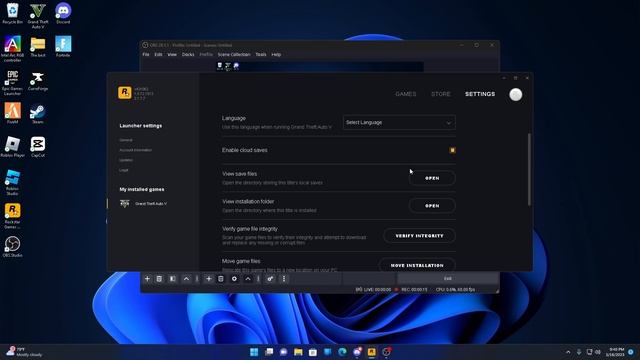Open OBS audio mixer three-dot menu
640x360 pixels.
pos(284,279)
